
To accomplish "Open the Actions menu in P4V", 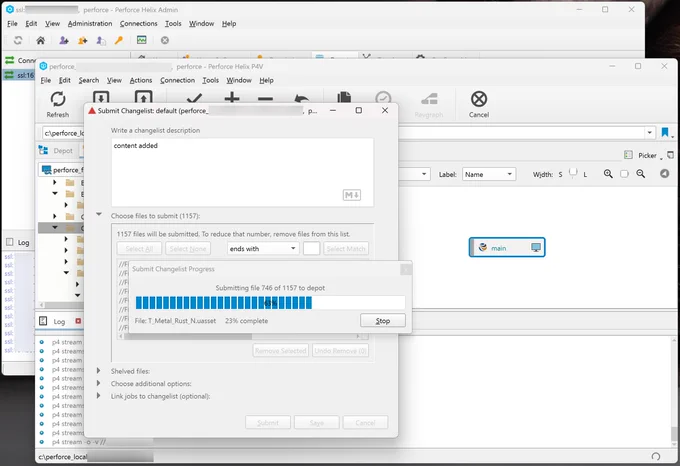I will pyautogui.click(x=141, y=80).
